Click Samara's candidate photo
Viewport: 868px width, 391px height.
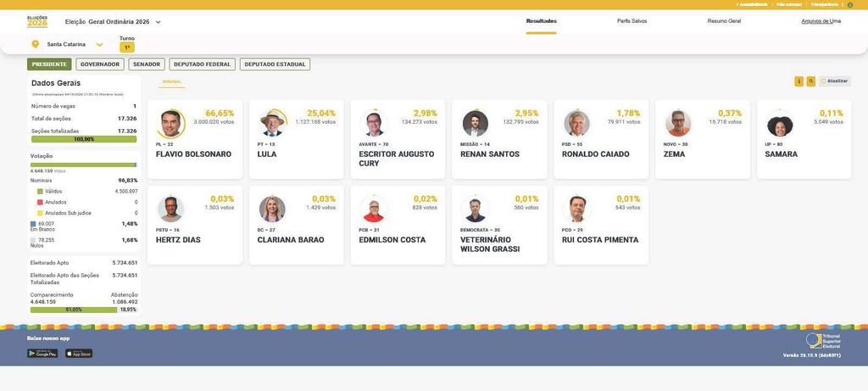(x=780, y=124)
